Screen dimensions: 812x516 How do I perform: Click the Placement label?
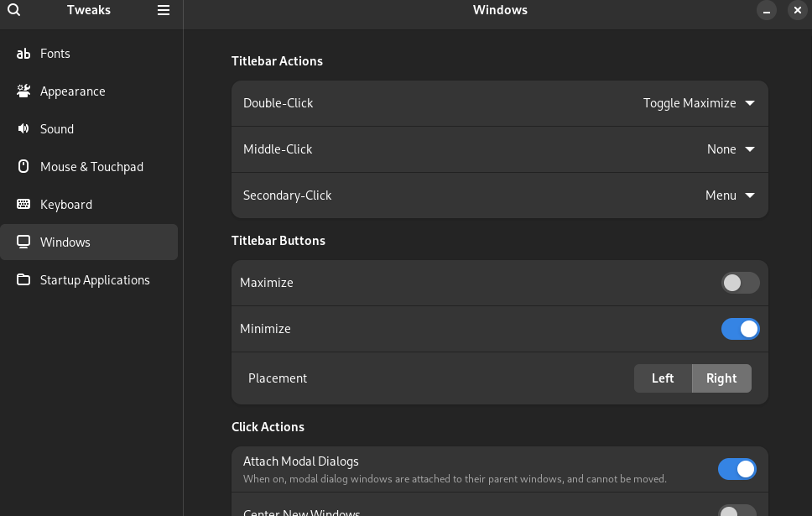tap(278, 378)
